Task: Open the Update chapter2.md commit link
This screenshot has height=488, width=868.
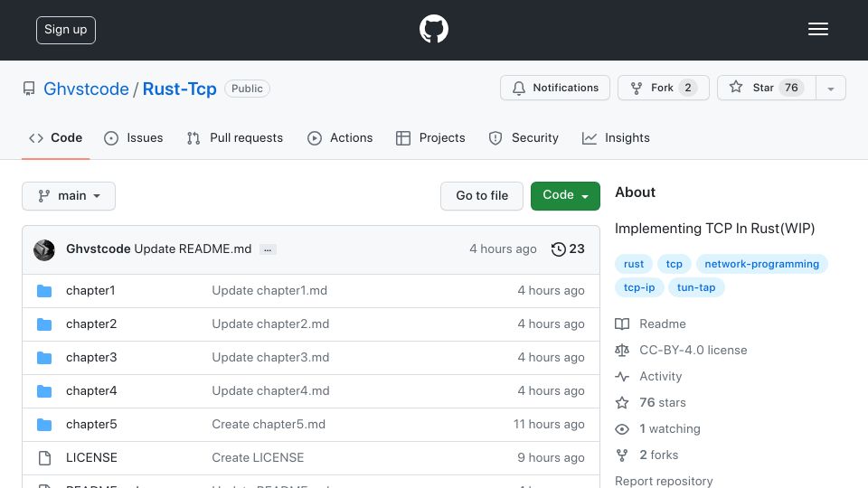Action: pyautogui.click(x=270, y=324)
